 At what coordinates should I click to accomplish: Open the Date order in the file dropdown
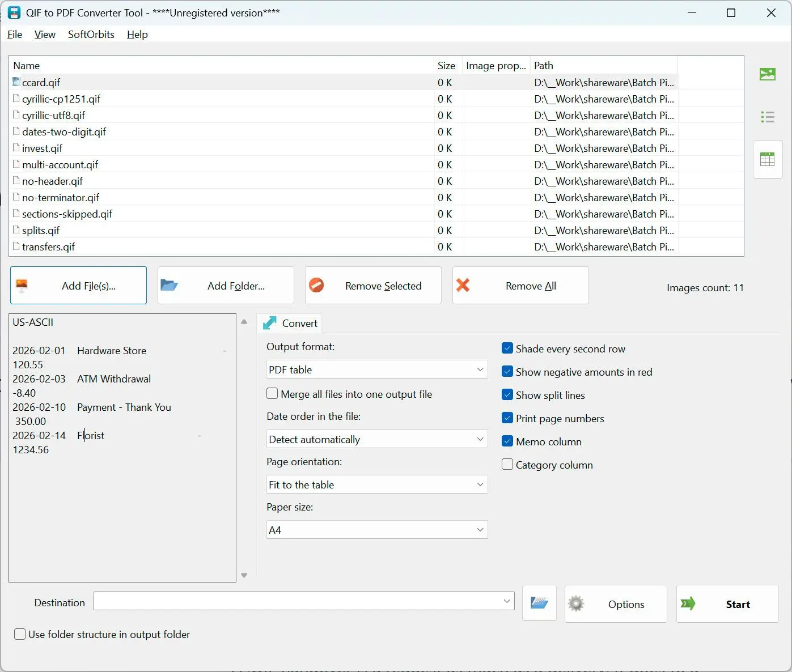[x=377, y=439]
